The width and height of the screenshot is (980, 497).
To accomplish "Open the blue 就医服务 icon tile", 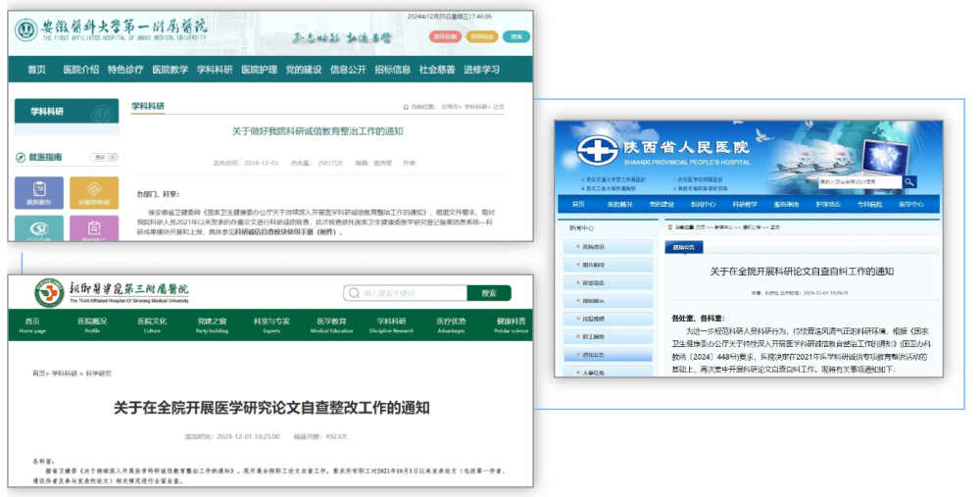I will [39, 192].
